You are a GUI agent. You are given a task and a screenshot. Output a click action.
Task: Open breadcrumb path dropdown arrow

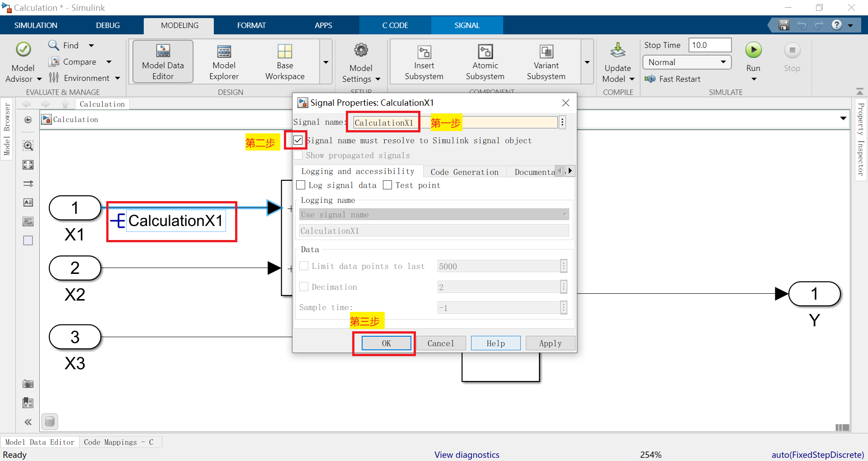click(843, 119)
